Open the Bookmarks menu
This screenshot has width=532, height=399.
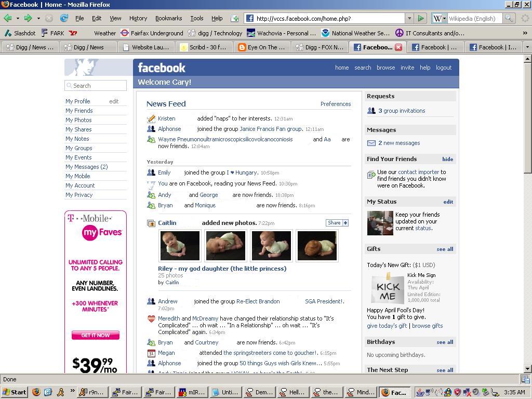168,18
